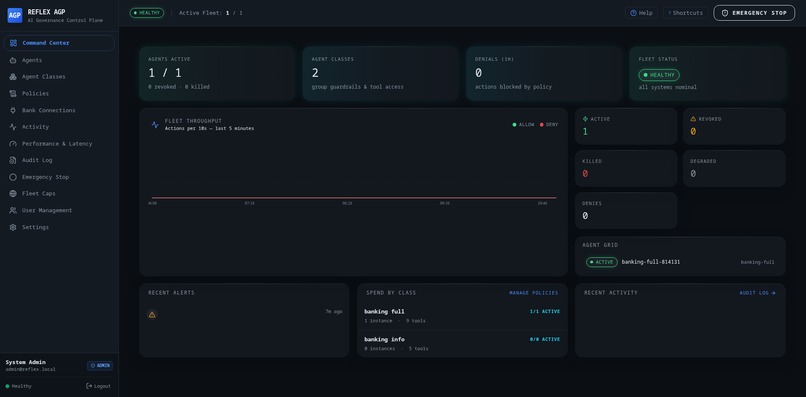The image size is (806, 397).
Task: Show keyboard Shortcuts
Action: coord(685,13)
